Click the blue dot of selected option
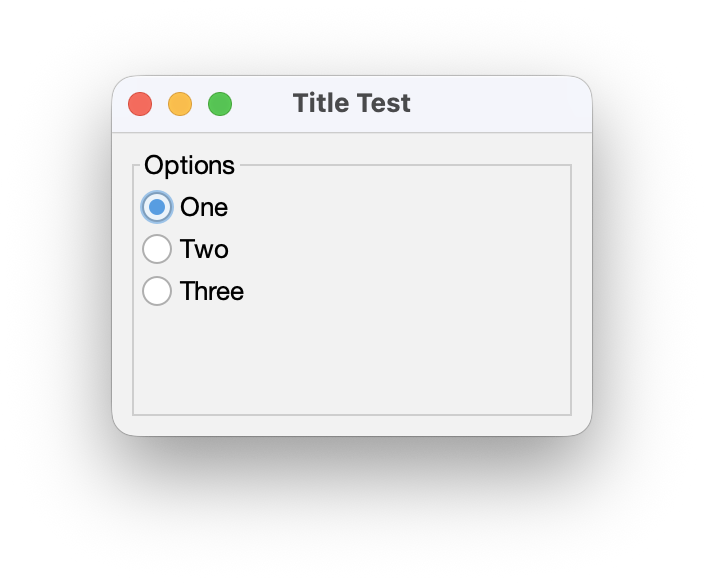Image resolution: width=704 pixels, height=584 pixels. click(x=157, y=207)
